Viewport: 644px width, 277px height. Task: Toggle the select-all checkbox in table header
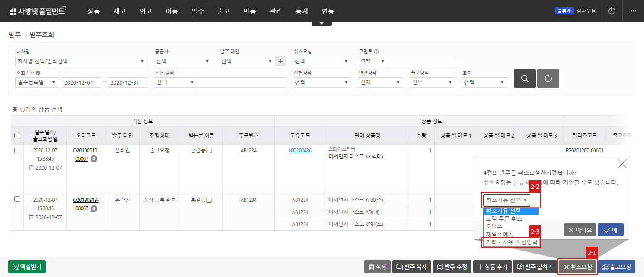tap(17, 136)
